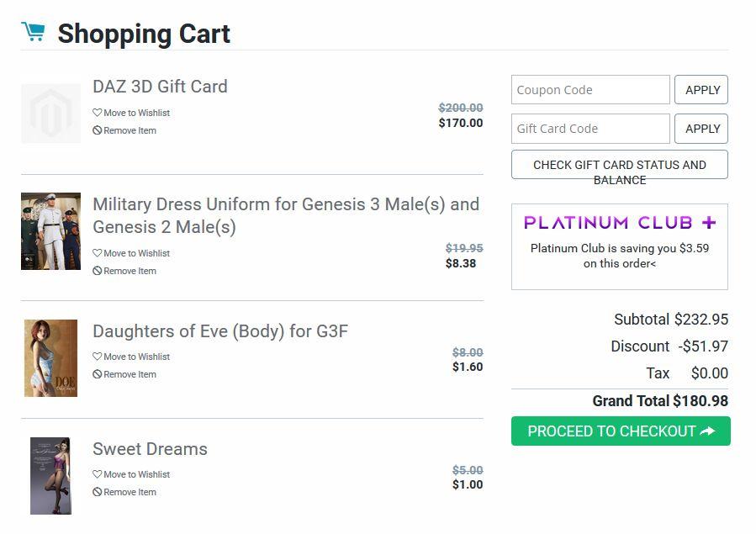Focus the Gift Card Code field
The width and height of the screenshot is (756, 534).
pyautogui.click(x=590, y=129)
